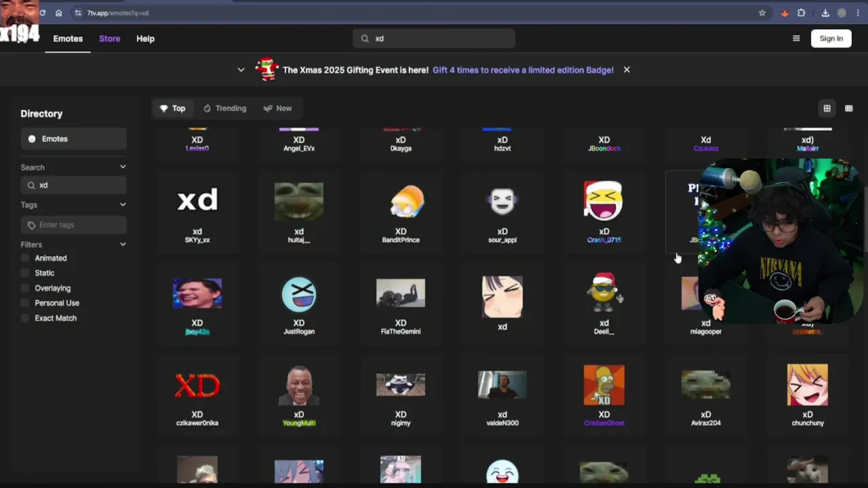868x488 pixels.
Task: Click the Enter tags input field
Action: click(x=73, y=225)
